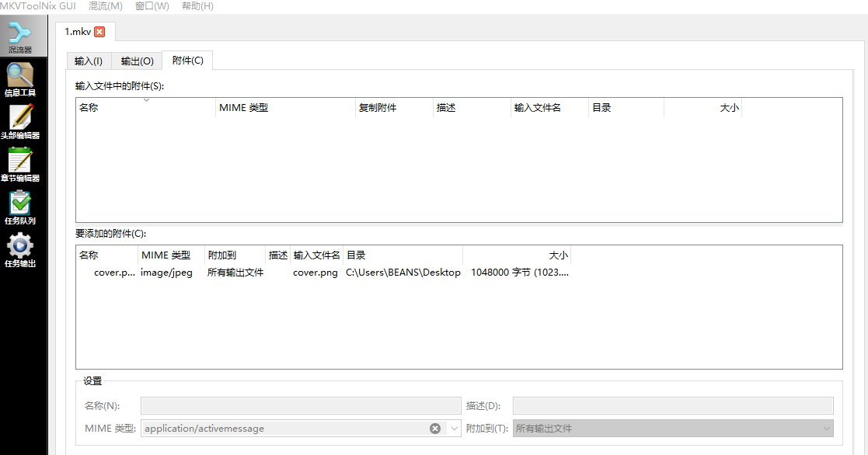The height and width of the screenshot is (455, 868).
Task: Sort existing attachments by MIME 类型 column
Action: tap(285, 108)
